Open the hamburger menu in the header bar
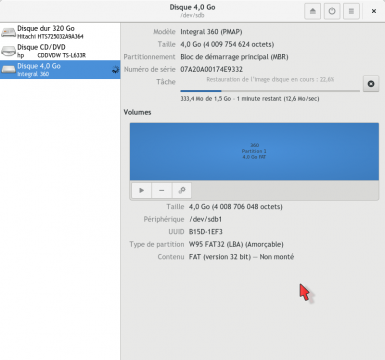The image size is (385, 360). point(351,11)
